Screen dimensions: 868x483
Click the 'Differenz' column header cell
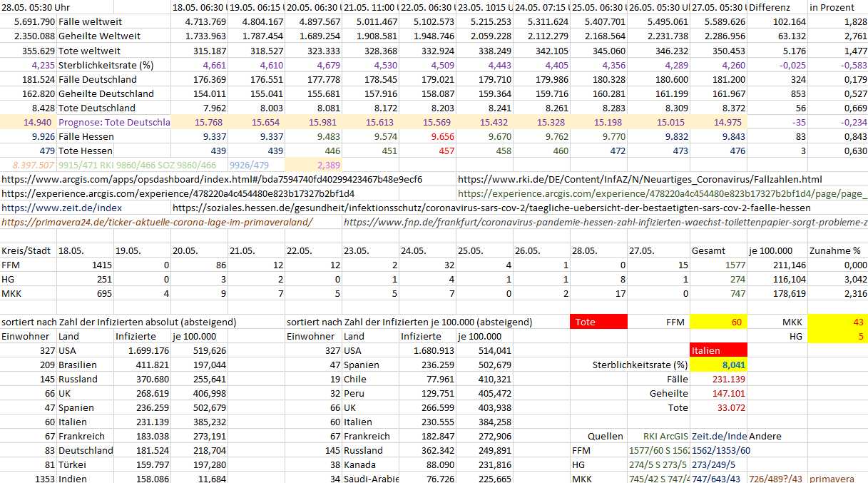[777, 7]
